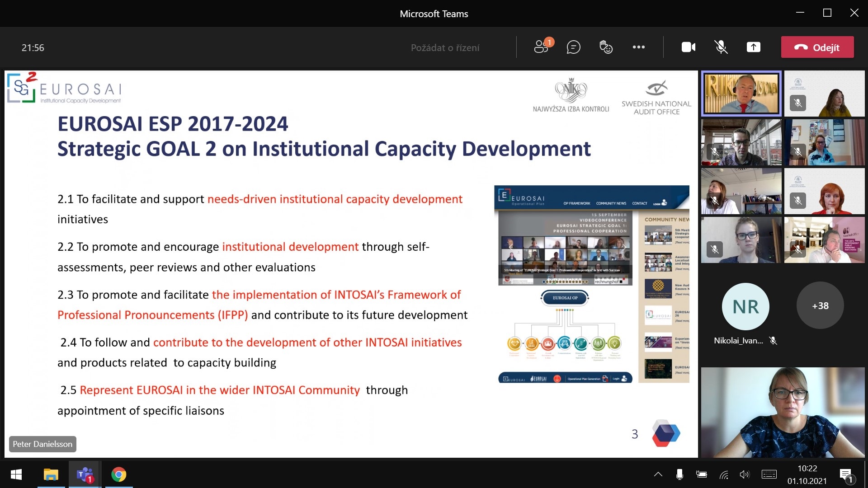Click the self-view video at bottom right
This screenshot has width=868, height=488.
(x=783, y=413)
